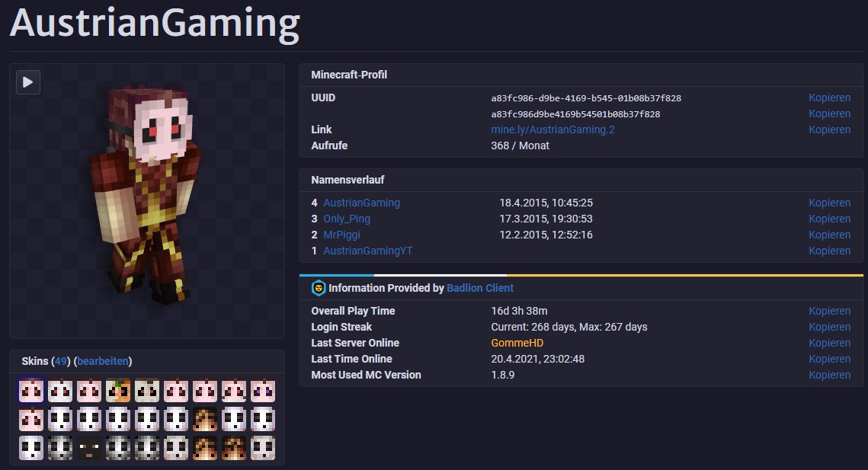Copy the mine.ly profile link

[829, 129]
